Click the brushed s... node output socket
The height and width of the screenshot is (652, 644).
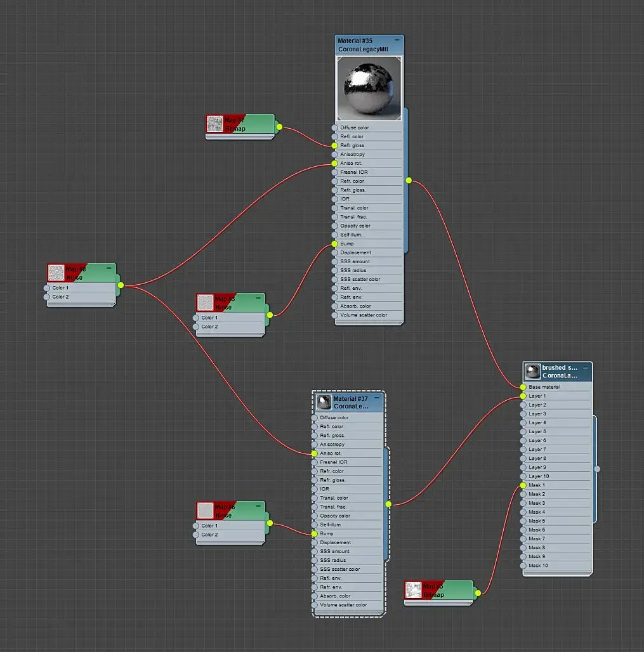coord(598,469)
